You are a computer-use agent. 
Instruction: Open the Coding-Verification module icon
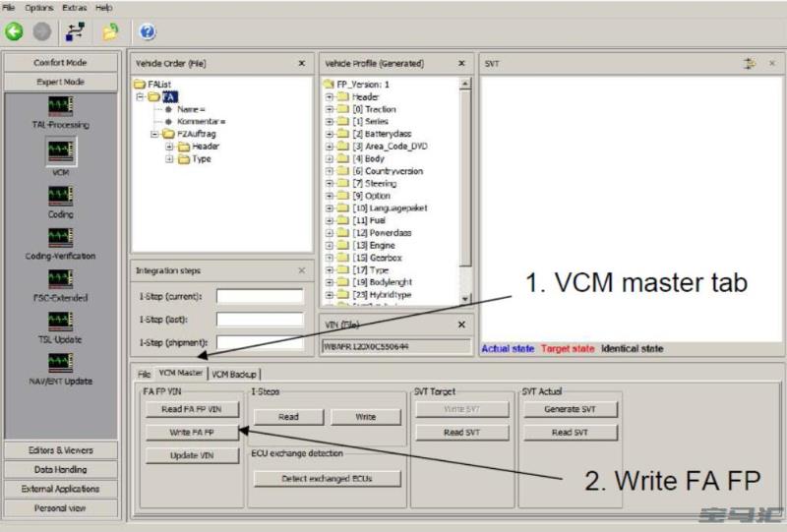[x=61, y=237]
